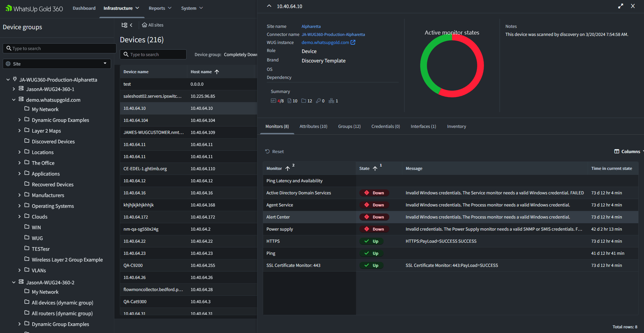Select the Wireless Layer 2 Group Example group
Viewport: 644px width, 333px height.
(67, 260)
